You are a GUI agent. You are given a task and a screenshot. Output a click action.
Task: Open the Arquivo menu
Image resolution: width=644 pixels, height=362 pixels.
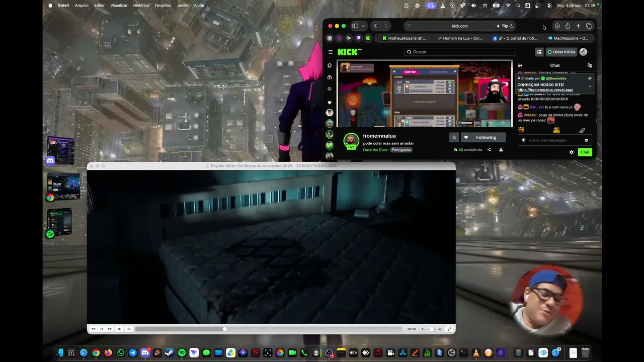point(82,6)
